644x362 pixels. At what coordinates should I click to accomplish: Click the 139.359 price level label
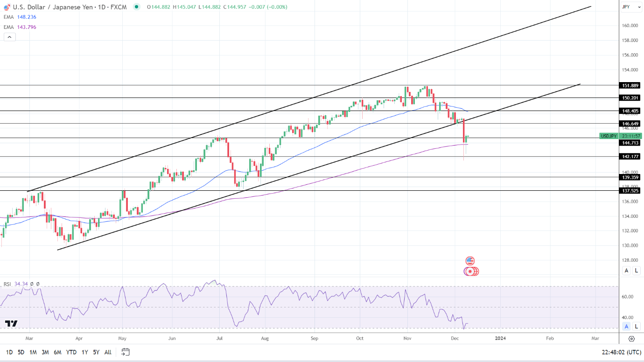point(630,177)
